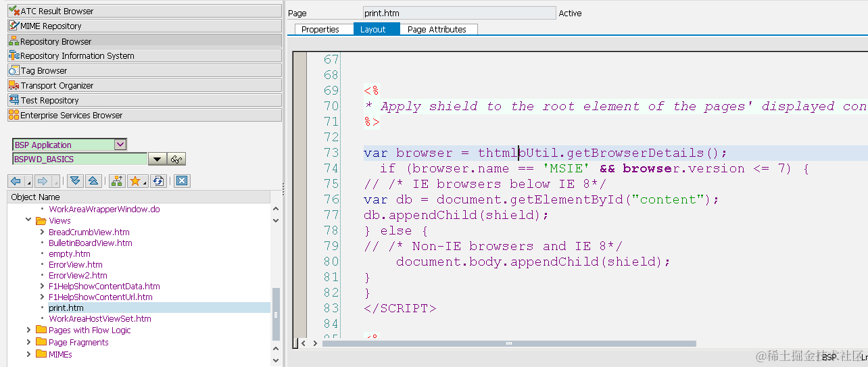Select empty.htm in the tree
Screen dimensions: 868x367
click(x=70, y=253)
